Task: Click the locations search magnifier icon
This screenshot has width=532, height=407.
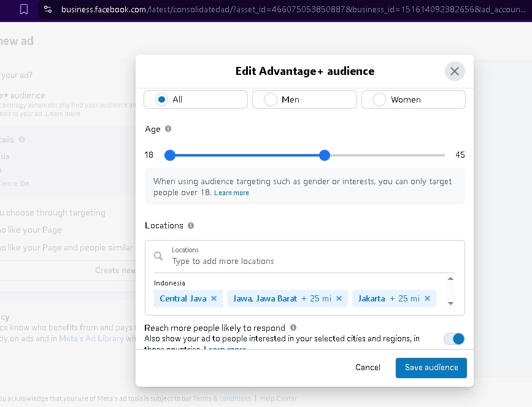Action: 158,256
